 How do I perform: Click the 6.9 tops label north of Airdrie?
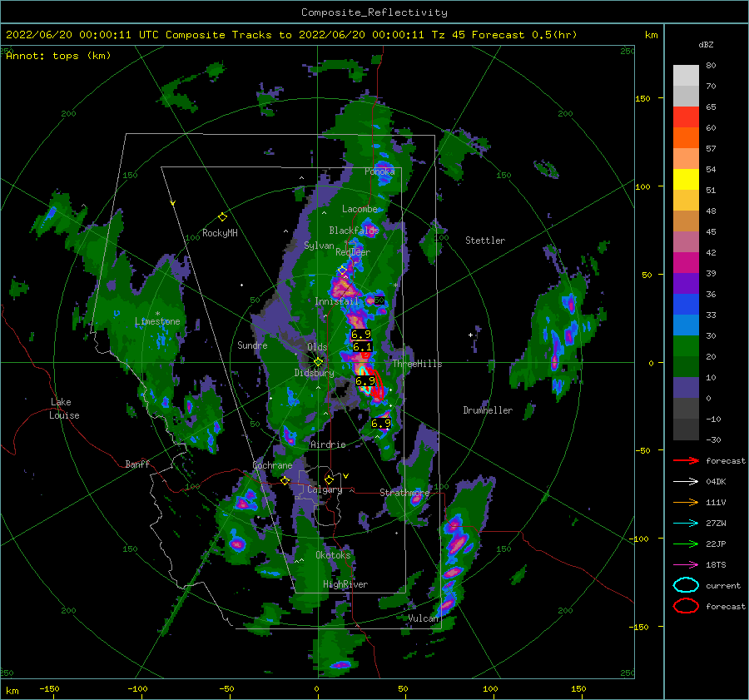381,424
